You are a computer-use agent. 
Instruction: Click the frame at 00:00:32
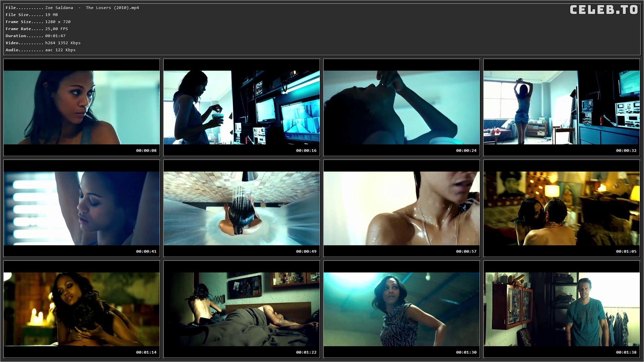(561, 107)
